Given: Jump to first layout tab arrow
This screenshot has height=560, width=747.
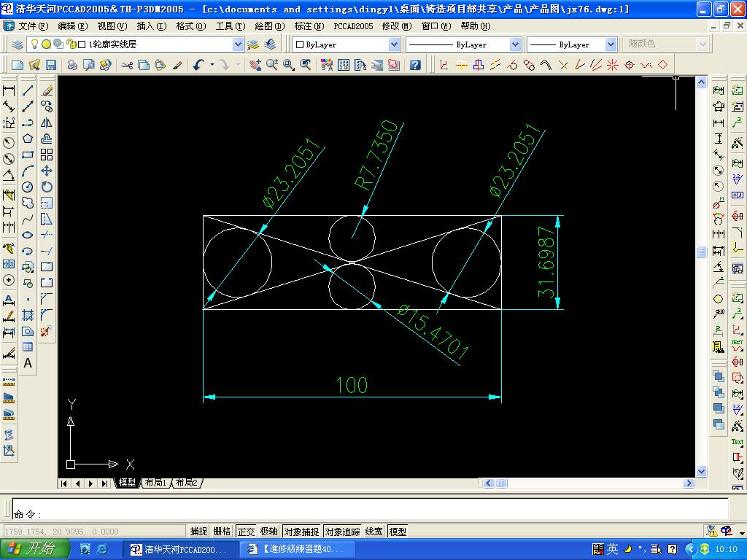Looking at the screenshot, I should click(x=64, y=483).
